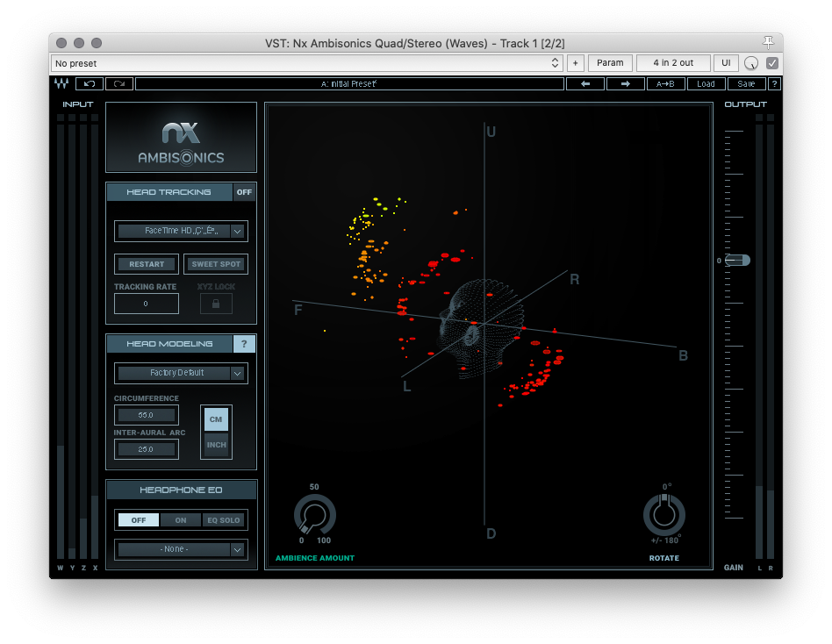Image resolution: width=832 pixels, height=644 pixels.
Task: Open the plugin help question mark in the toolbar
Action: (774, 83)
